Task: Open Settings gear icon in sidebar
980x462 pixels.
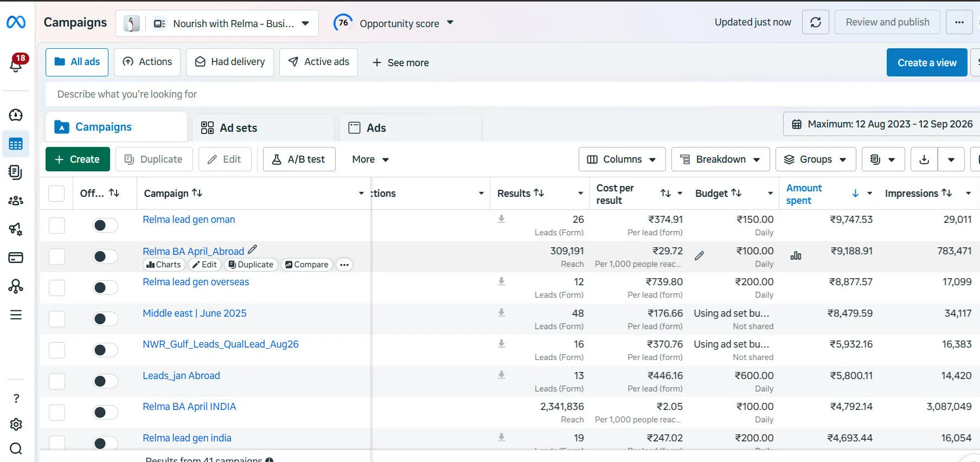Action: (16, 424)
